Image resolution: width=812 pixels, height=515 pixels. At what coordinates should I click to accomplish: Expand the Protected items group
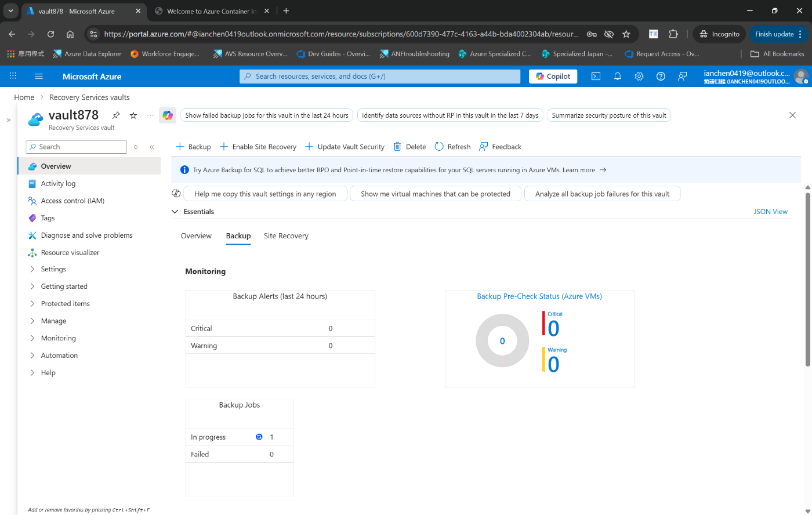click(x=32, y=304)
